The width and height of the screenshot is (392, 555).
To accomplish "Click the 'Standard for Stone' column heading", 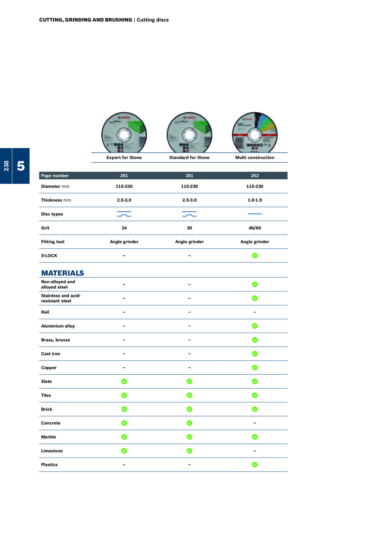I will 189,158.
